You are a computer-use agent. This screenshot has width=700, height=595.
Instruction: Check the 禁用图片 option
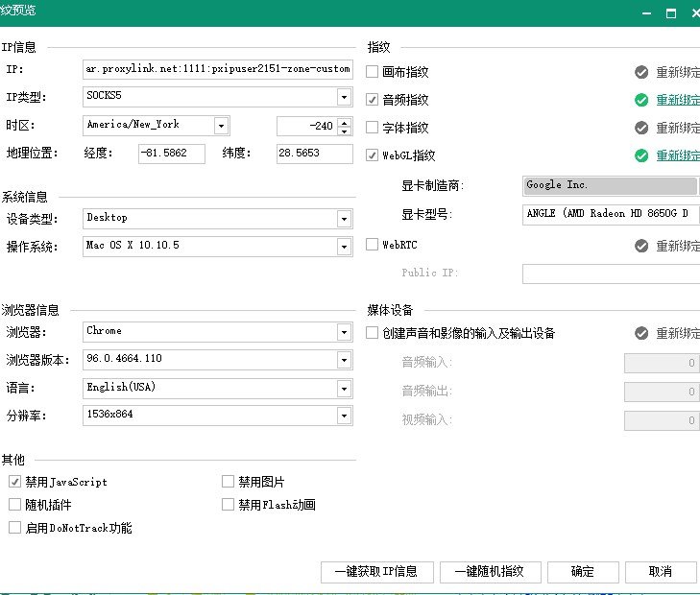pos(229,481)
